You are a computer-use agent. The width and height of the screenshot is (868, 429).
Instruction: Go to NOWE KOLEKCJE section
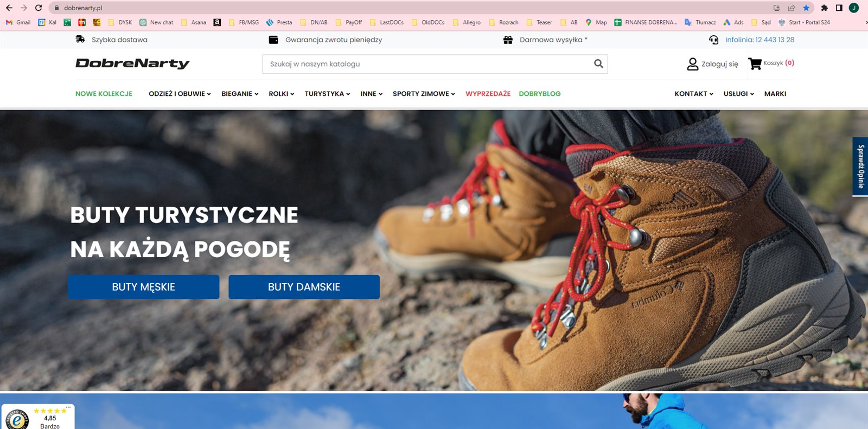pyautogui.click(x=104, y=94)
